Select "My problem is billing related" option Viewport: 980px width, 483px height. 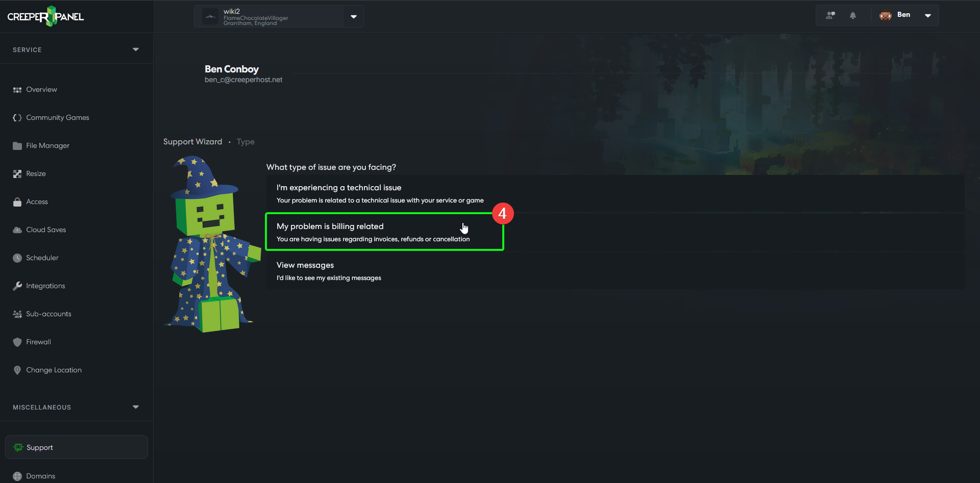click(385, 232)
